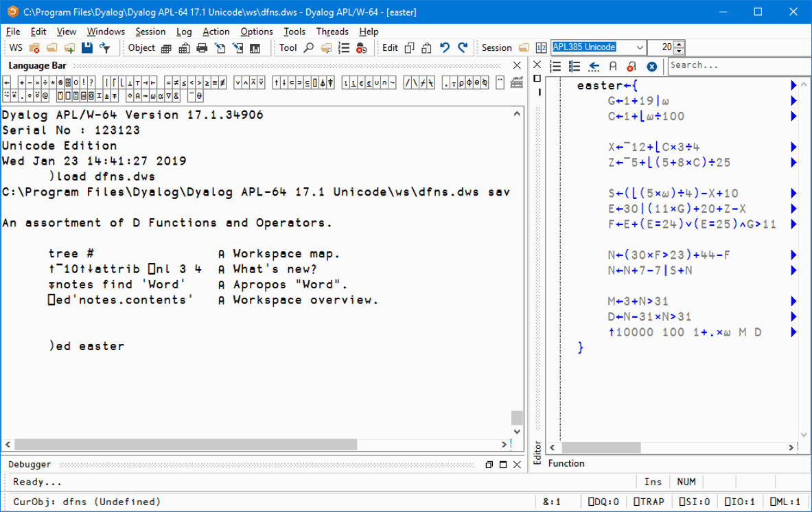The image size is (812, 512).
Task: Click the Undo arrow in the Edit toolbar
Action: [444, 47]
